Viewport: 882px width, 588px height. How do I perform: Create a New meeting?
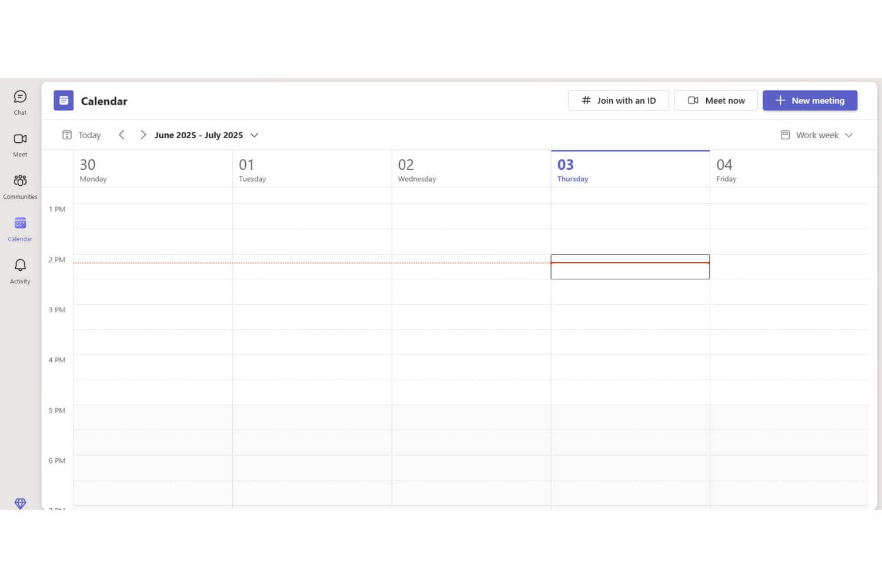pos(810,101)
